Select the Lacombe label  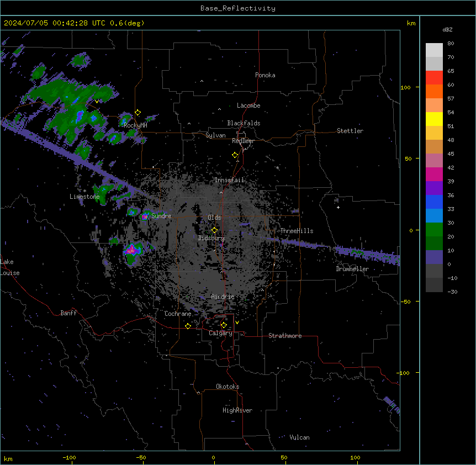click(x=248, y=105)
